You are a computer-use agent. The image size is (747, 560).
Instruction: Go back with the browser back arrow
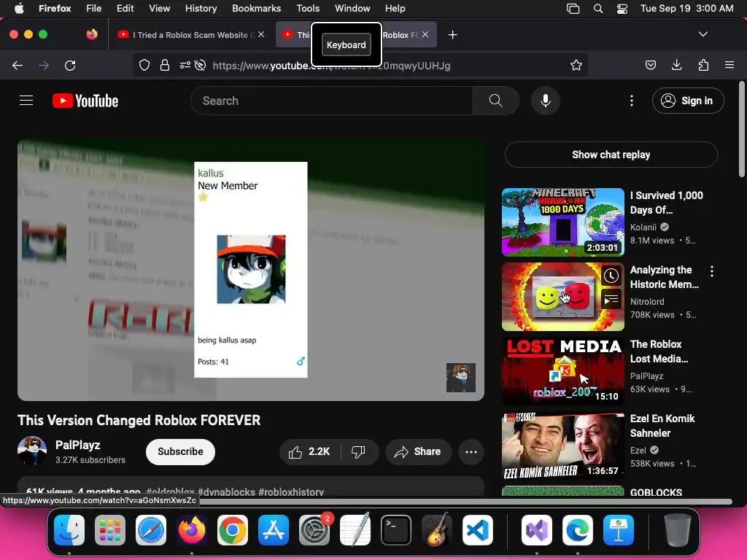coord(18,65)
